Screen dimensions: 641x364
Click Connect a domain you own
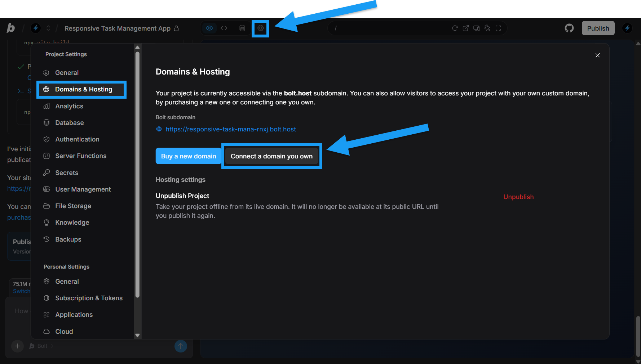pyautogui.click(x=271, y=156)
